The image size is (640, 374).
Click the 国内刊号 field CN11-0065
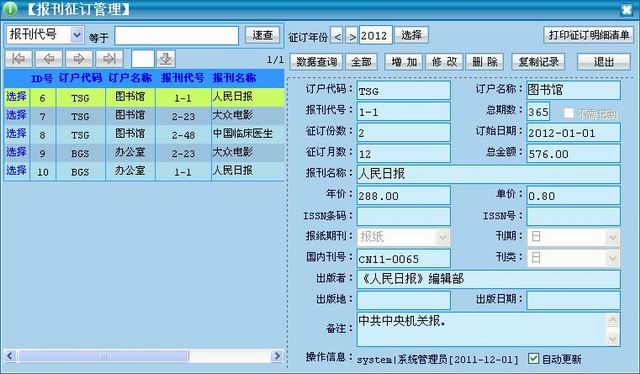(x=404, y=258)
